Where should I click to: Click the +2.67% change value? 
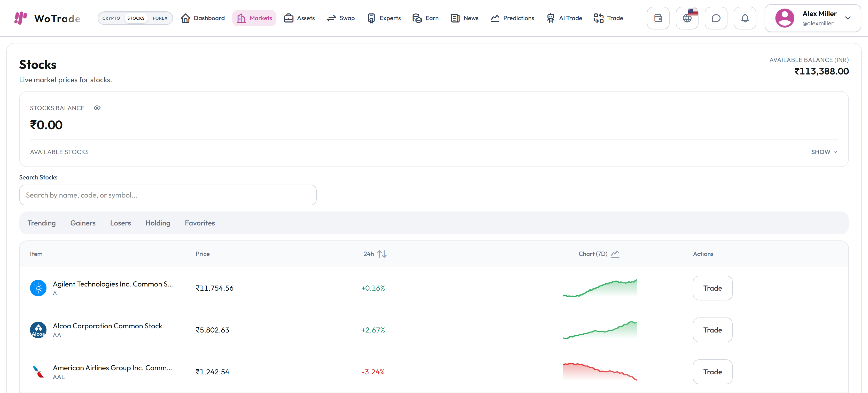(373, 330)
